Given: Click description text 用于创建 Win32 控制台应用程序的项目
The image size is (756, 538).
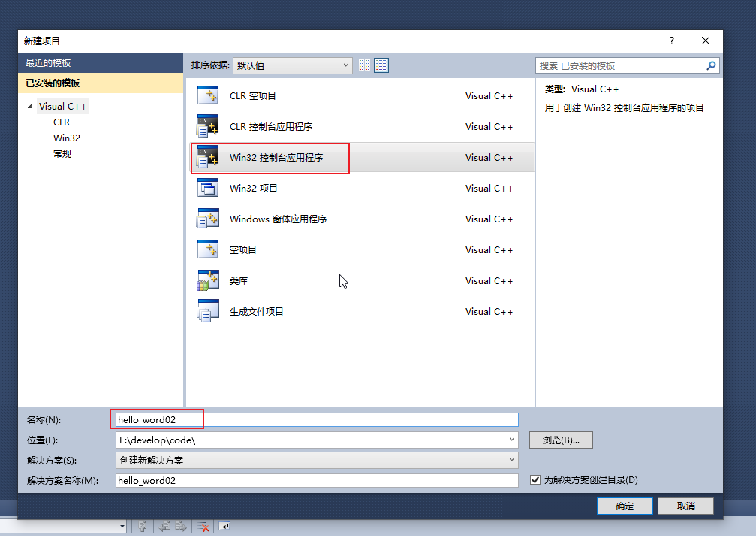Looking at the screenshot, I should [x=624, y=107].
